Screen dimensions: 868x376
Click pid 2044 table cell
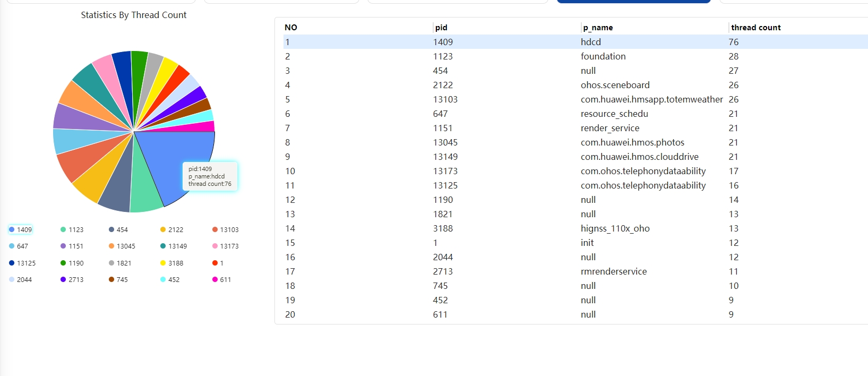[x=443, y=257]
